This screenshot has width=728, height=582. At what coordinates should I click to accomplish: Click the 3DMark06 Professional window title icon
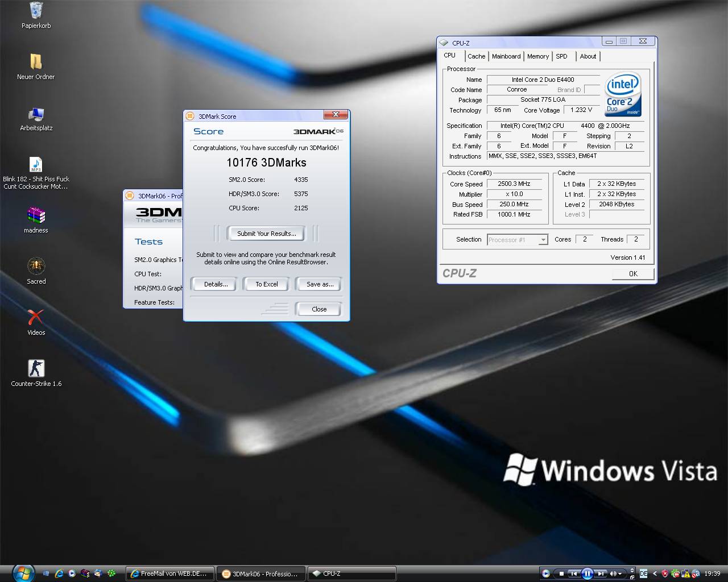[130, 196]
